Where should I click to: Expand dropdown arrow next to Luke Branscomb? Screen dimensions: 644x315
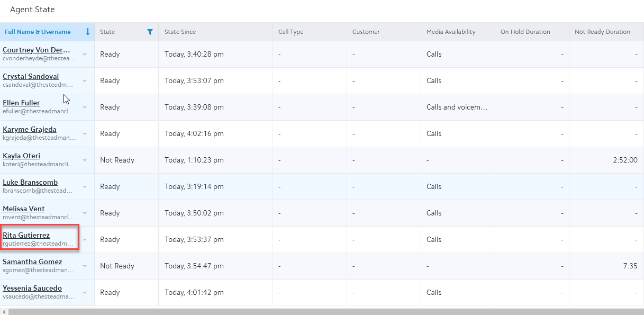coord(85,186)
